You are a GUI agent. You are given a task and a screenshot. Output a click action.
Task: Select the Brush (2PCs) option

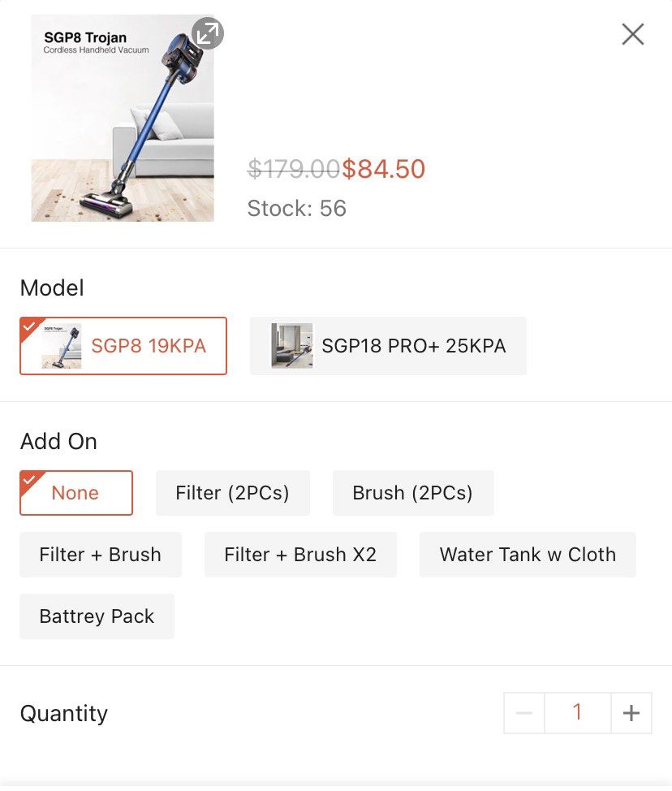[x=412, y=492]
